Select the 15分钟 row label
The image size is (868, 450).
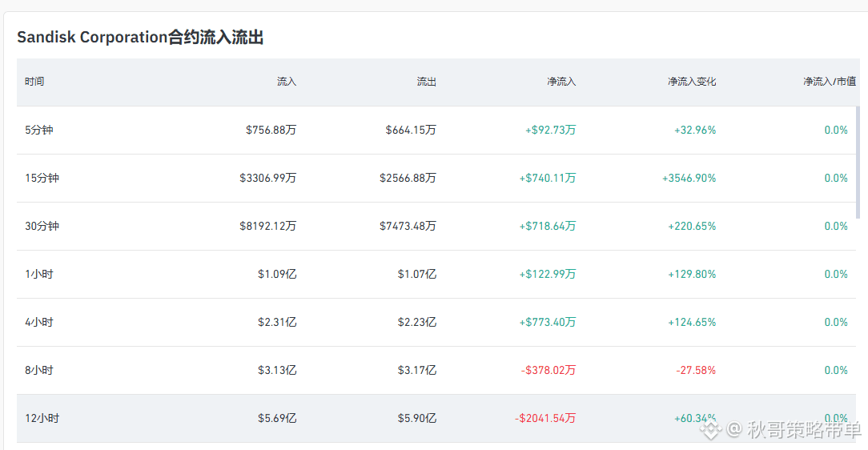(42, 179)
